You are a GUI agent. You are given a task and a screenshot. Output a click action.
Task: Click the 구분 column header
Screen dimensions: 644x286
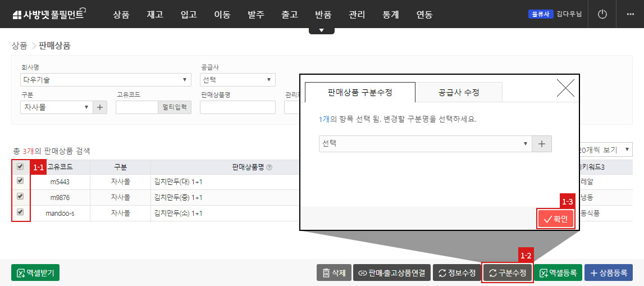click(120, 167)
